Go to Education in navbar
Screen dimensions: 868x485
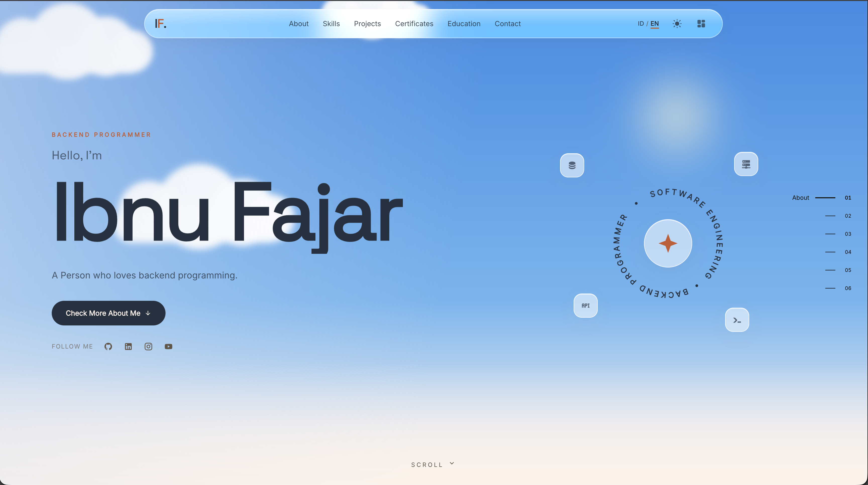pyautogui.click(x=464, y=24)
